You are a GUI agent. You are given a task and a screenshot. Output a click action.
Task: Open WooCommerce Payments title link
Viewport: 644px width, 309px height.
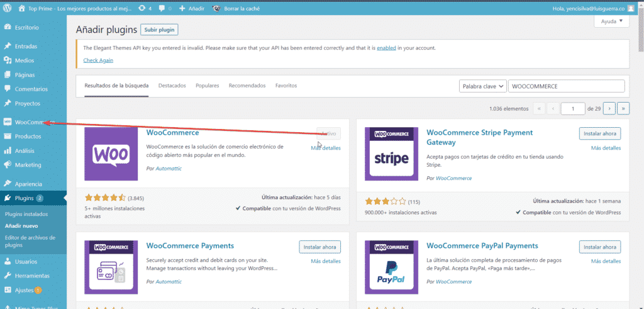tap(190, 245)
